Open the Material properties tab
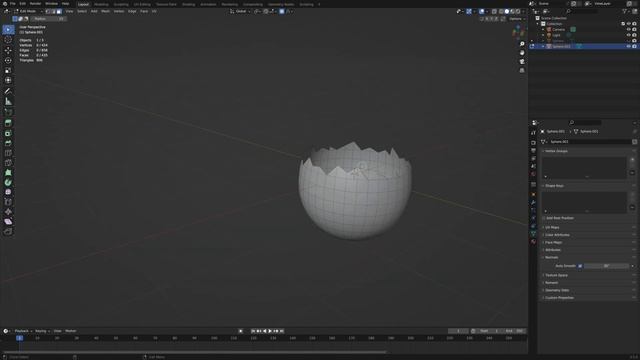Screen dimensions: 640x360 533,242
